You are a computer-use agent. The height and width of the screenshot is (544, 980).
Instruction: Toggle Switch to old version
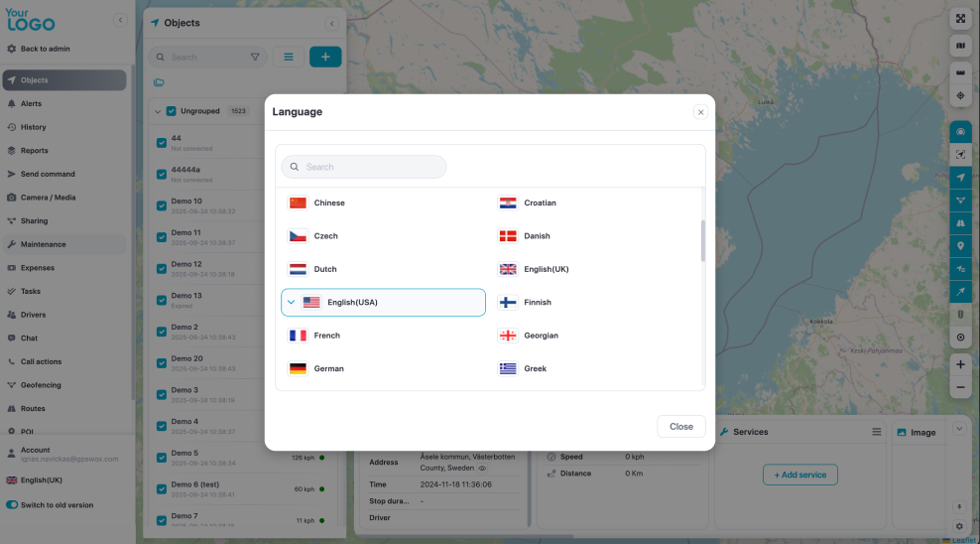click(13, 504)
